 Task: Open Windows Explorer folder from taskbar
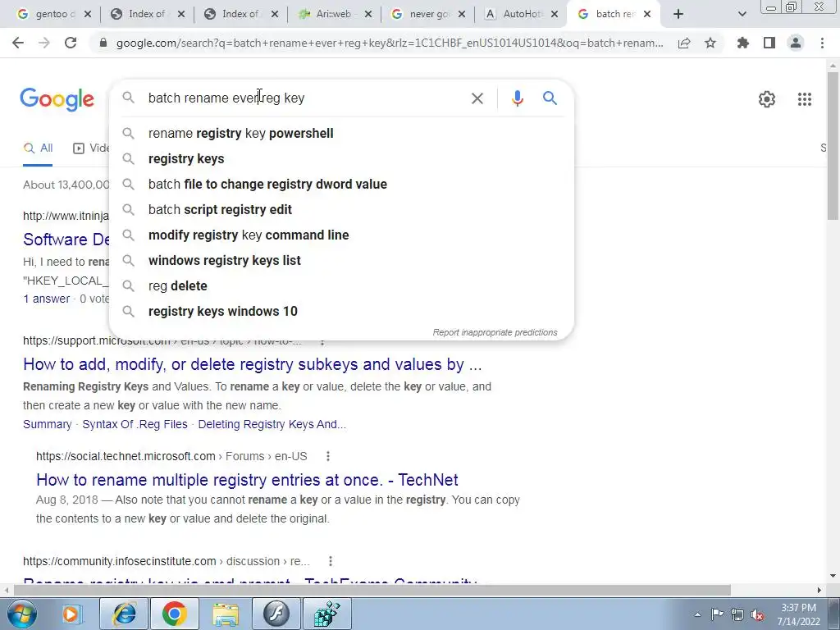pos(226,614)
